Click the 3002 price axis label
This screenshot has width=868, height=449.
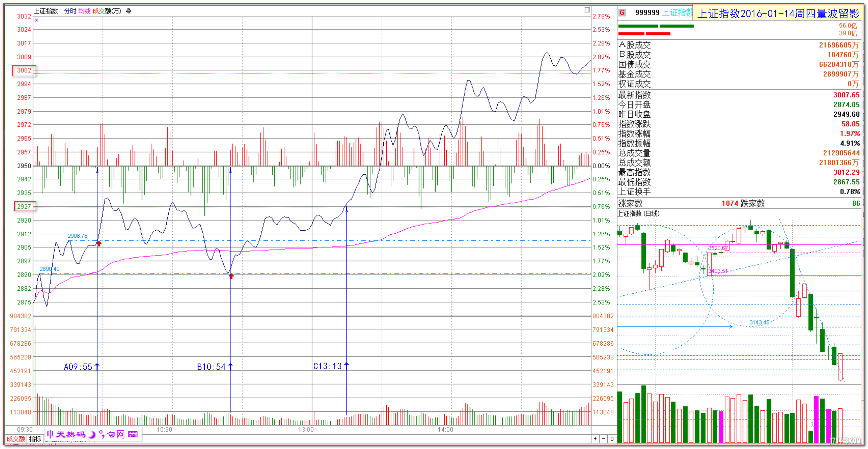24,71
